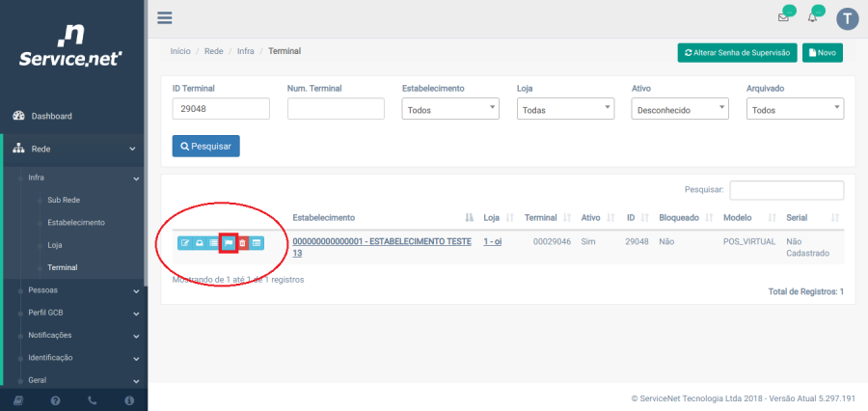
Task: Click the Num. Terminal input field
Action: (336, 110)
